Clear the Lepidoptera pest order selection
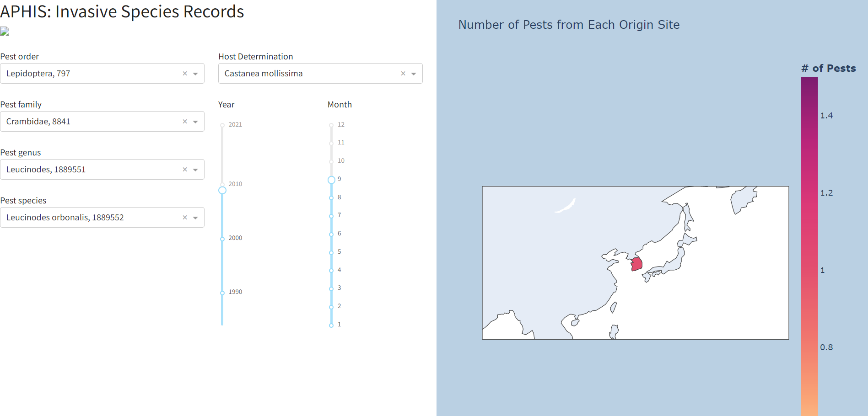 pos(184,73)
